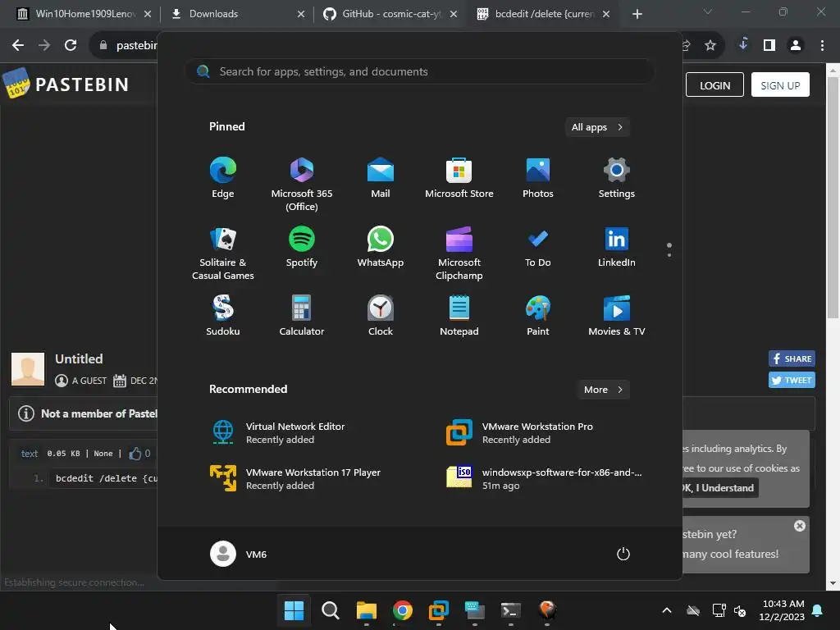Open Chrome downloads indicator
840x630 pixels.
[x=743, y=44]
